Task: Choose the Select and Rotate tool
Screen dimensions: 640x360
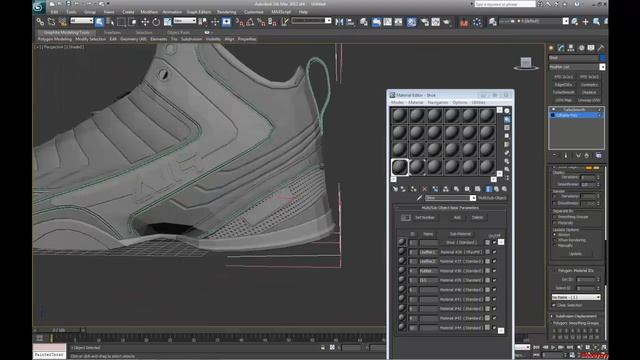Action: 156,22
